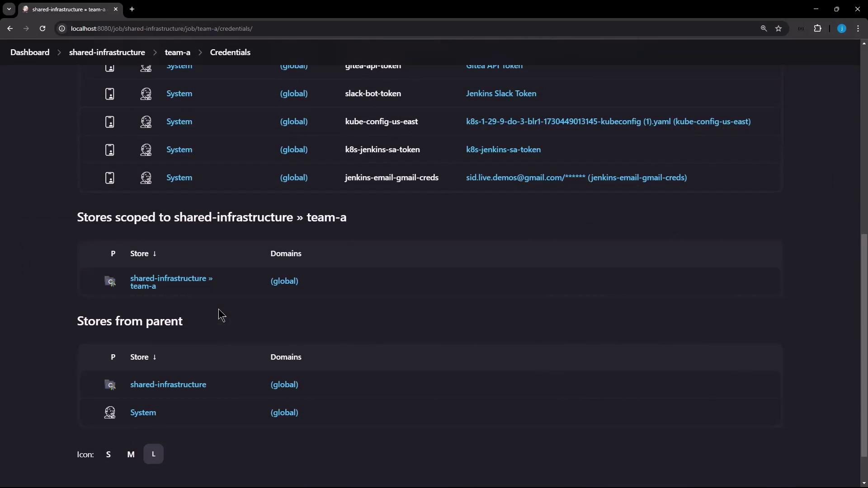This screenshot has width=868, height=488.
Task: Click the k8s-jenkins-sa-token ID text
Action: point(382,150)
